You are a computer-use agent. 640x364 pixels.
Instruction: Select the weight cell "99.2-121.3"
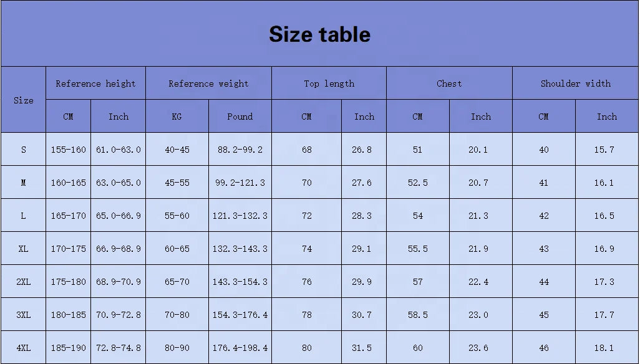pos(240,183)
